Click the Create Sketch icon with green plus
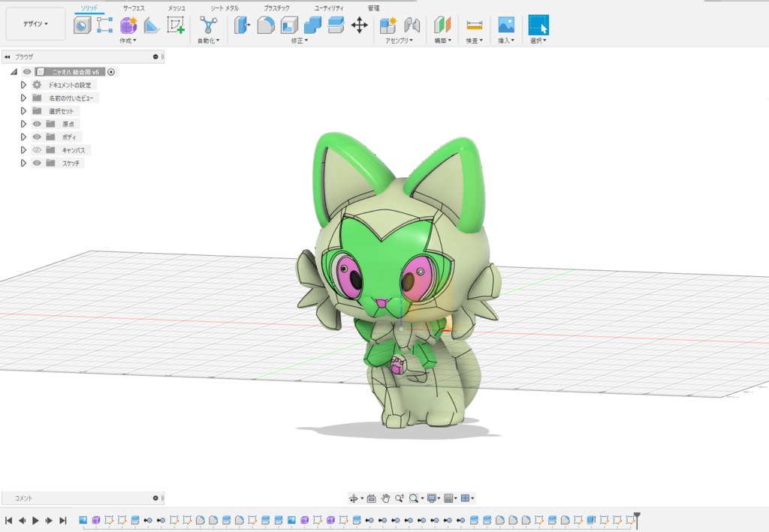 [x=176, y=26]
